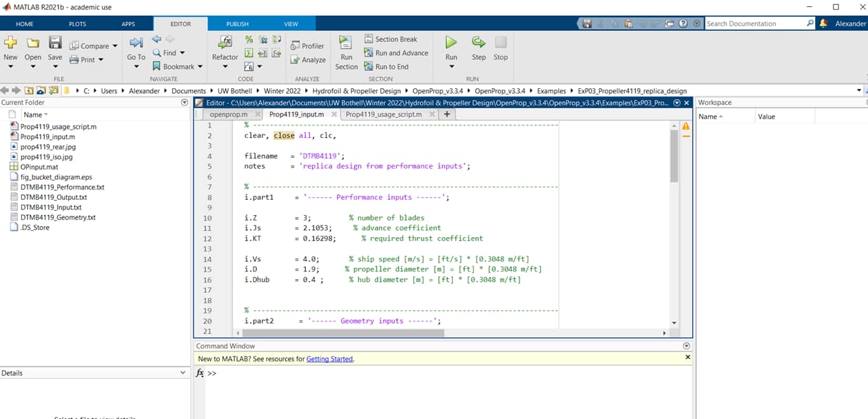Switch to the PLOTS ribbon tab

click(x=77, y=24)
